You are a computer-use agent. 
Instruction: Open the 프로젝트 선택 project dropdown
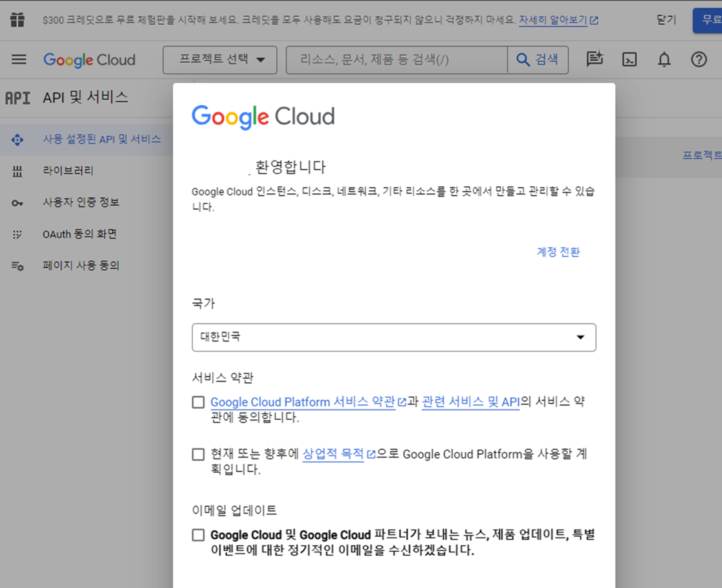[219, 60]
